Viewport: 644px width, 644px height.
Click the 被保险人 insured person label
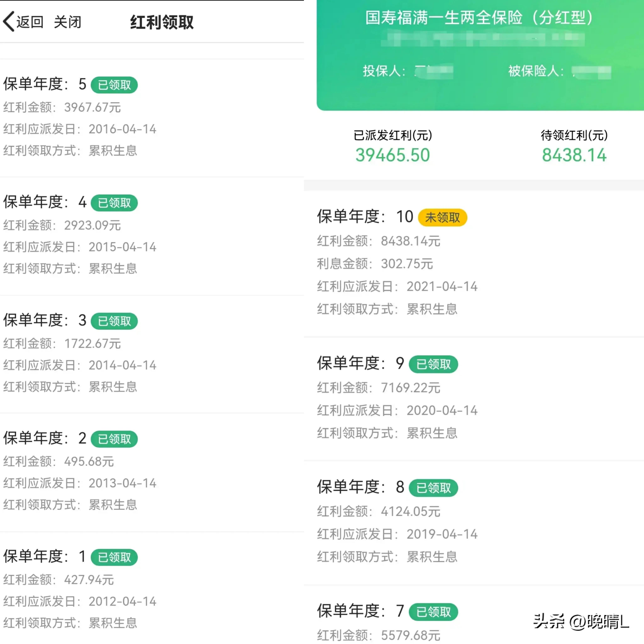pos(536,71)
